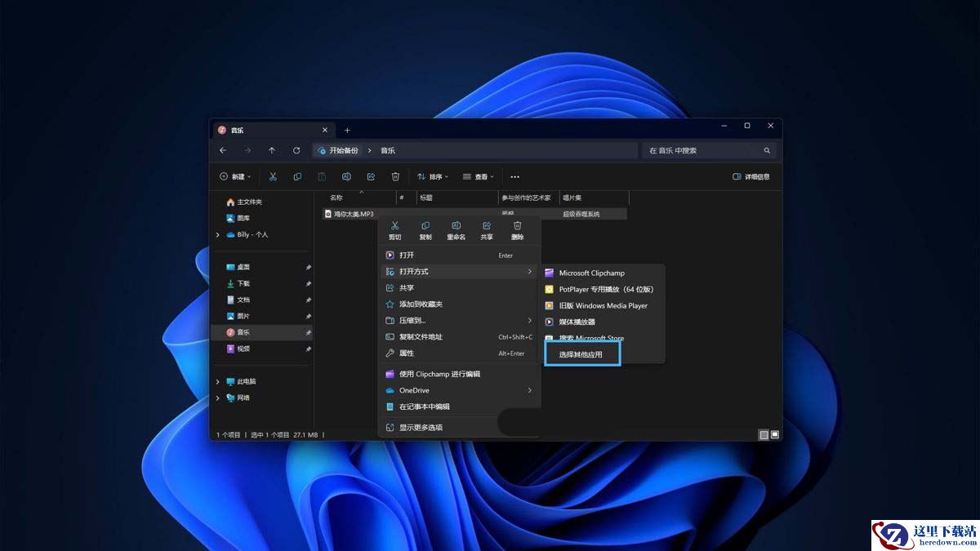Screen dimensions: 980x551
Task: Switch to details list view in status bar
Action: pos(764,435)
